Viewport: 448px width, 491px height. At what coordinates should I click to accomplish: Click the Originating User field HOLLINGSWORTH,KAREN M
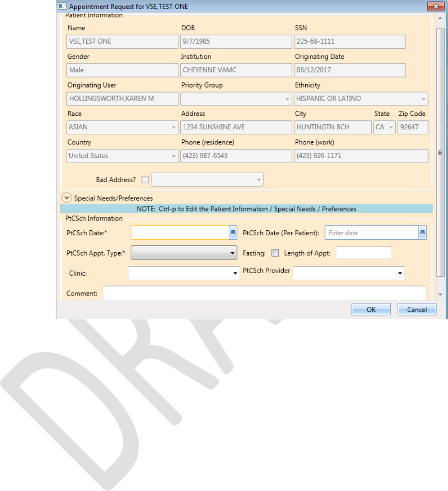[x=122, y=98]
